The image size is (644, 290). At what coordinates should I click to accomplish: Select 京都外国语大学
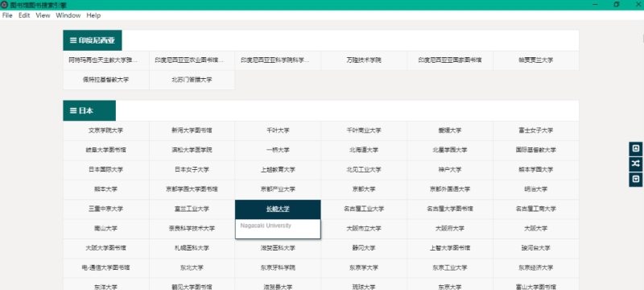pos(450,189)
